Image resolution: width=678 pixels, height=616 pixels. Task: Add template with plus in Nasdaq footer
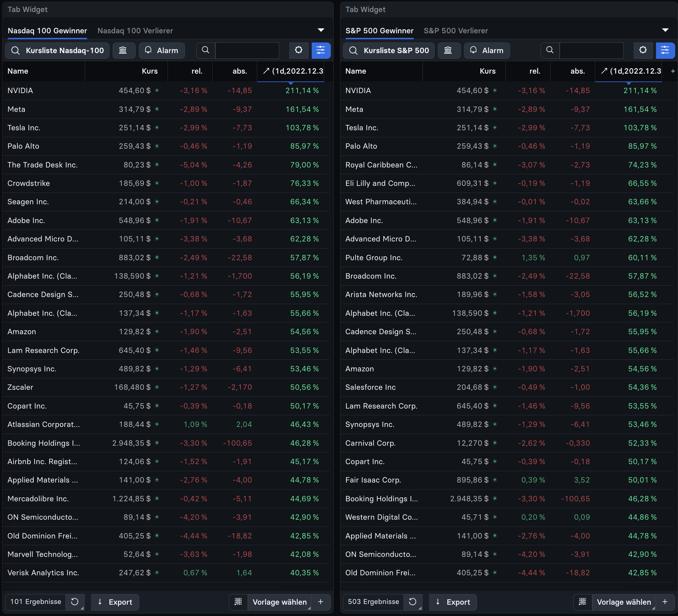pyautogui.click(x=321, y=602)
